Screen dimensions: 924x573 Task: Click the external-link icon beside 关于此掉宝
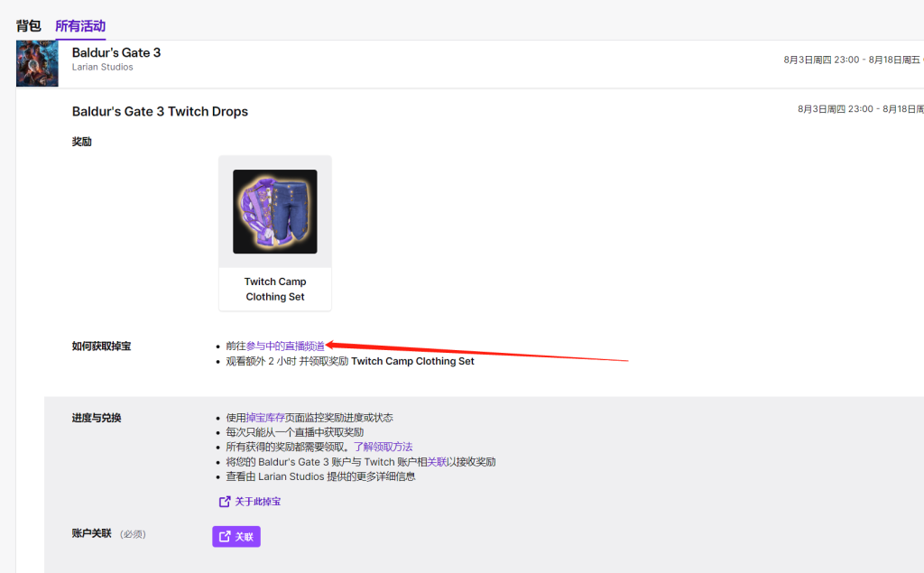point(225,502)
